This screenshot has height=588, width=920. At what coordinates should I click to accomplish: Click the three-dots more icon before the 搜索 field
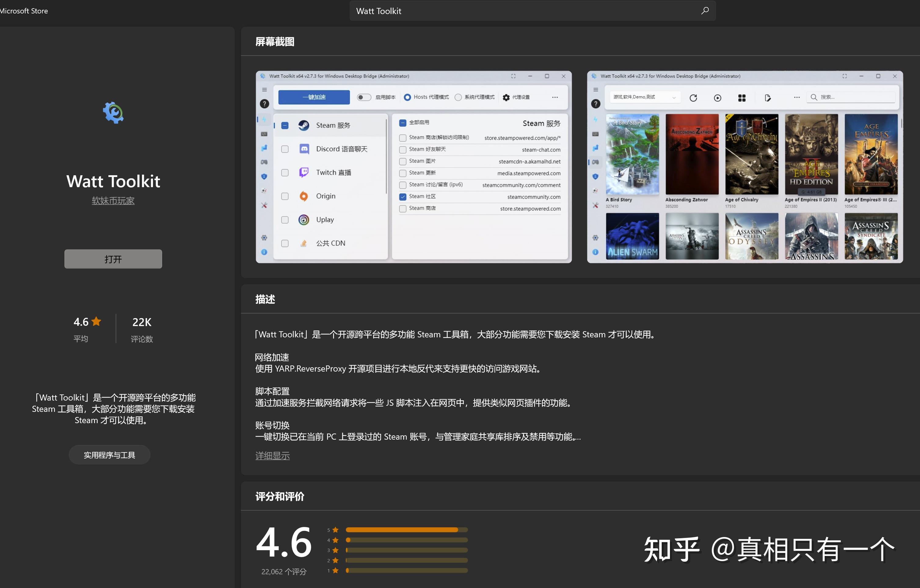click(797, 97)
